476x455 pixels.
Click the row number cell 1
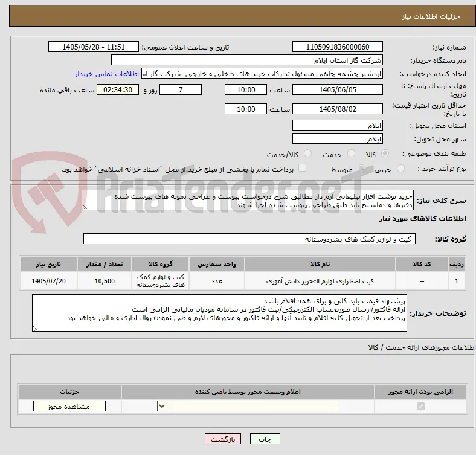click(x=456, y=281)
